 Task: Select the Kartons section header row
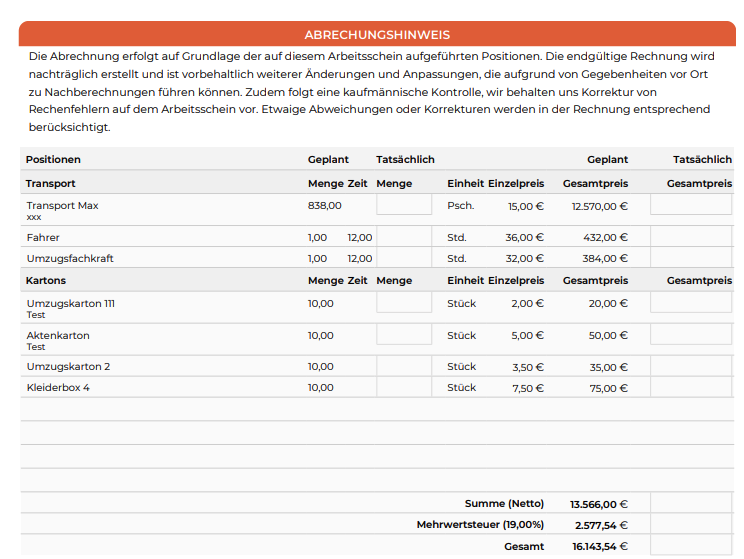tap(377, 280)
